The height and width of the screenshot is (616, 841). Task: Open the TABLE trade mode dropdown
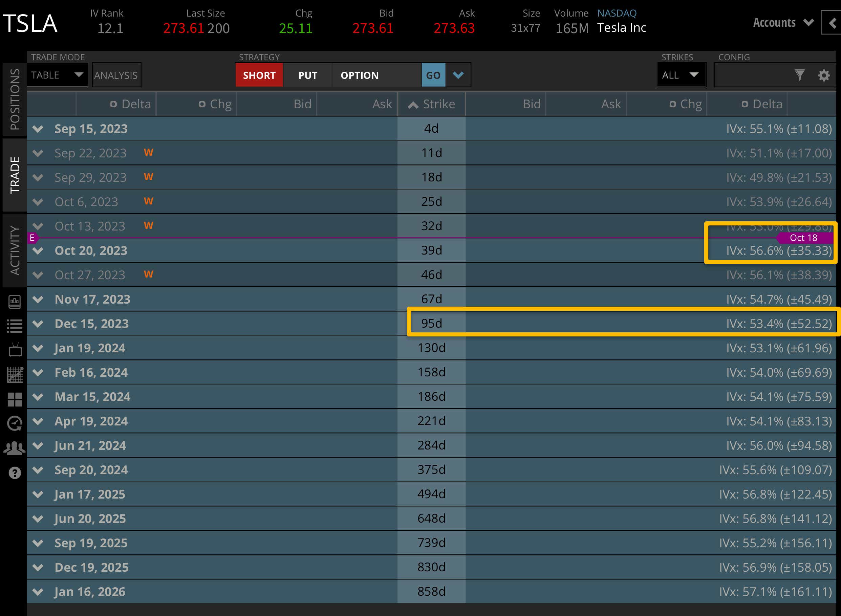point(57,75)
